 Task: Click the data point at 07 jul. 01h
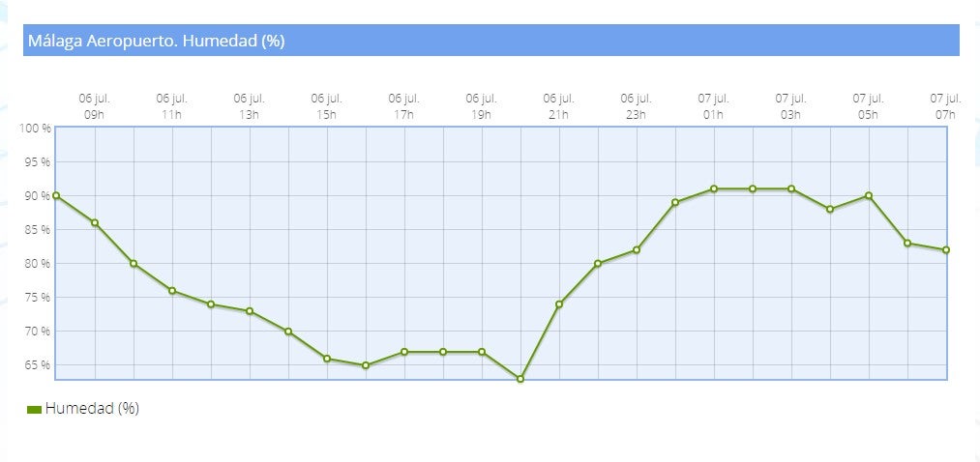714,189
